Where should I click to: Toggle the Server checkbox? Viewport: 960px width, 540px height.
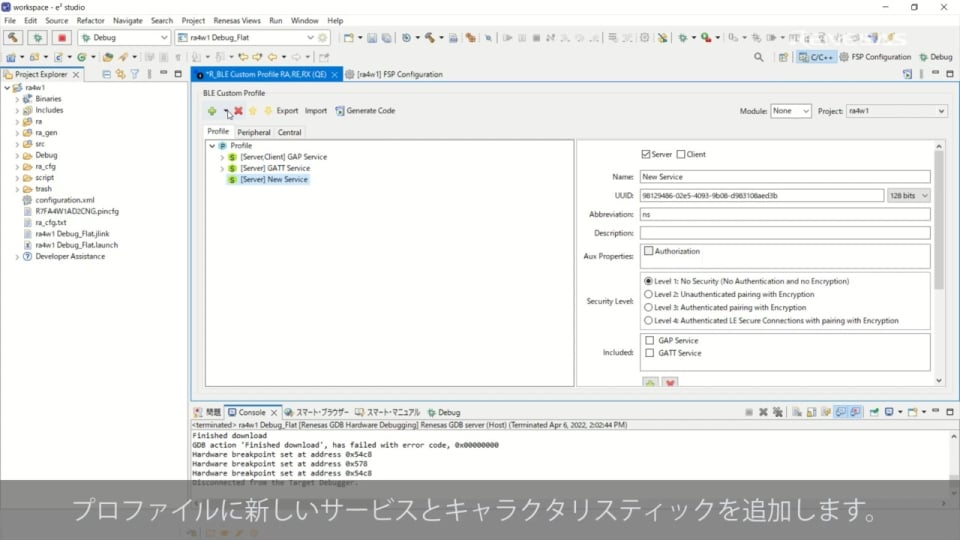pos(646,154)
